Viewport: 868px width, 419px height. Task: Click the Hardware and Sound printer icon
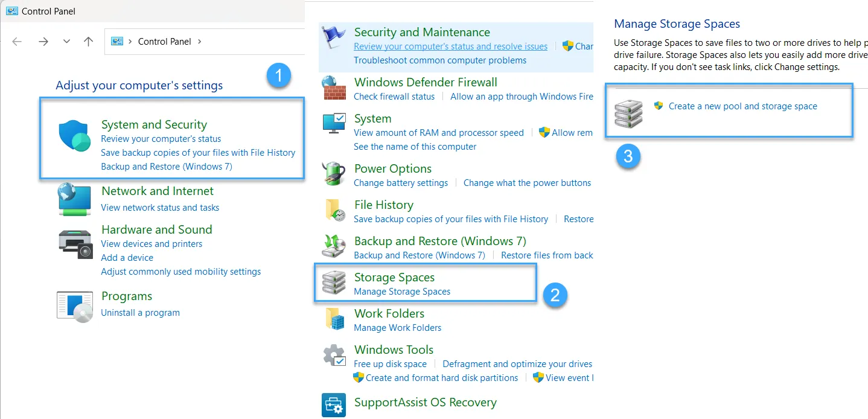coord(75,243)
